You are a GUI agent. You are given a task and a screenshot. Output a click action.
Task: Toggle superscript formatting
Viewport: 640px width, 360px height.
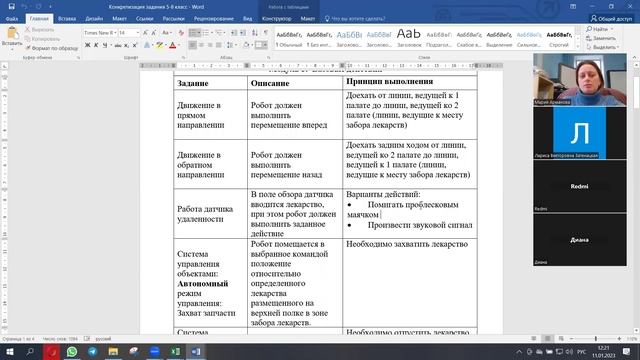(135, 45)
